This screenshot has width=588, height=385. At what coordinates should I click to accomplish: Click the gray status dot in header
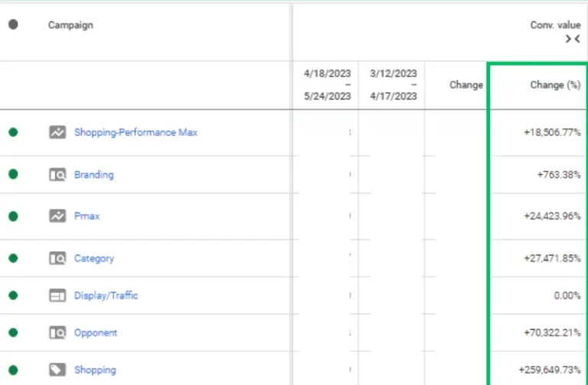(x=13, y=24)
